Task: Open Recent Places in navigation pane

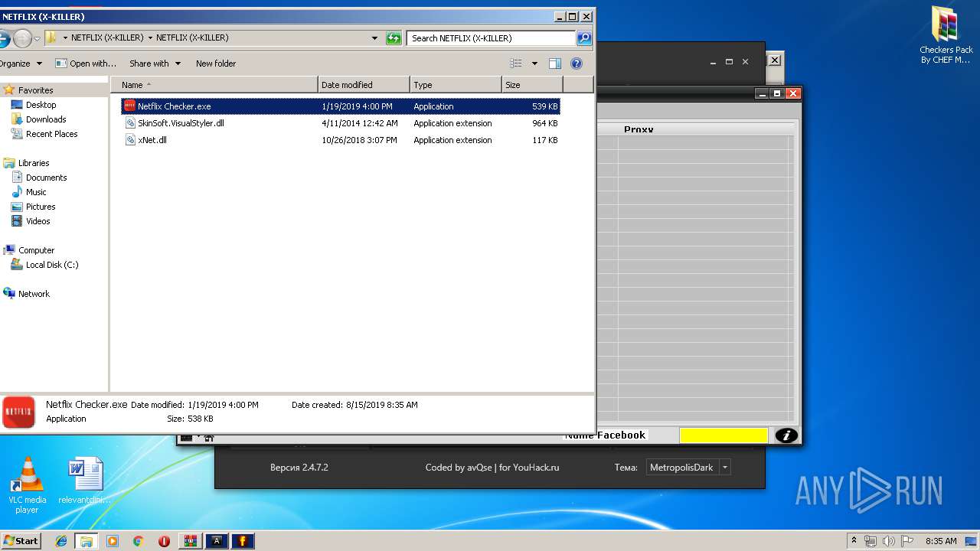Action: tap(51, 134)
